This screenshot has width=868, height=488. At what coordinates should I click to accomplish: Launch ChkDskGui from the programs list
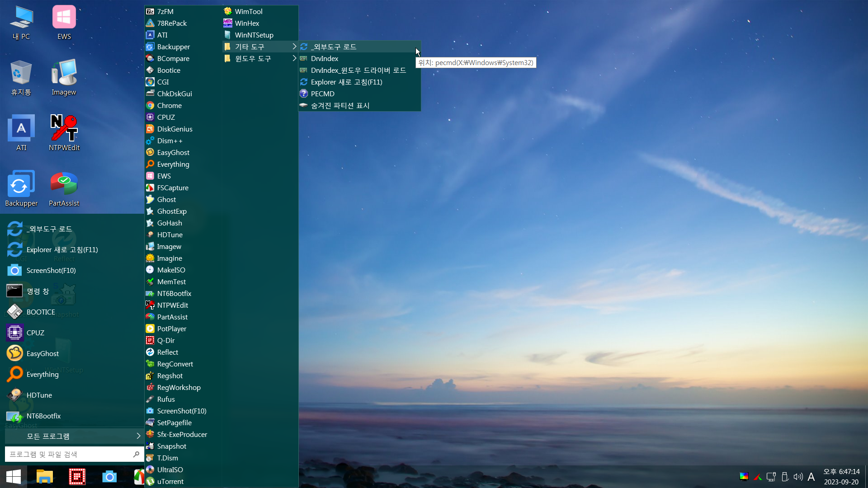pyautogui.click(x=183, y=94)
